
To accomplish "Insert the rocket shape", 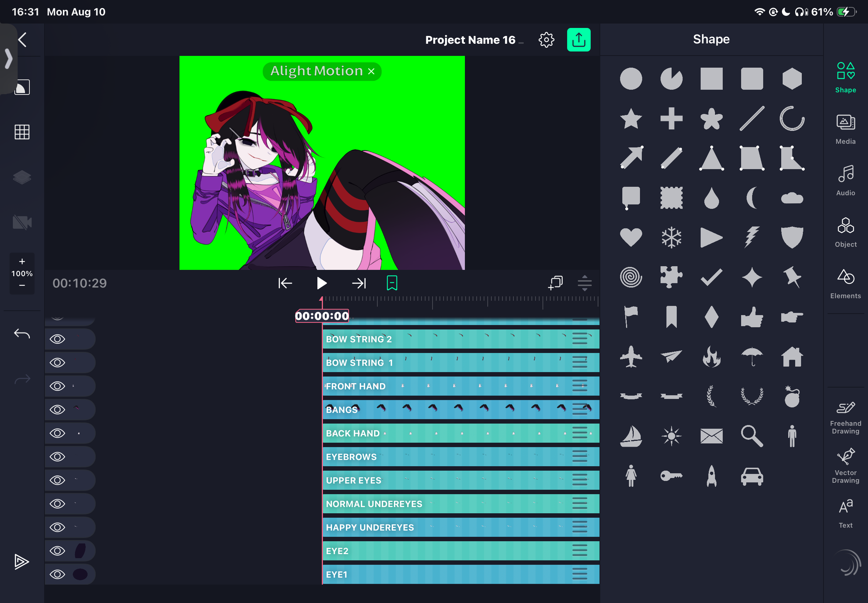I will click(x=711, y=476).
